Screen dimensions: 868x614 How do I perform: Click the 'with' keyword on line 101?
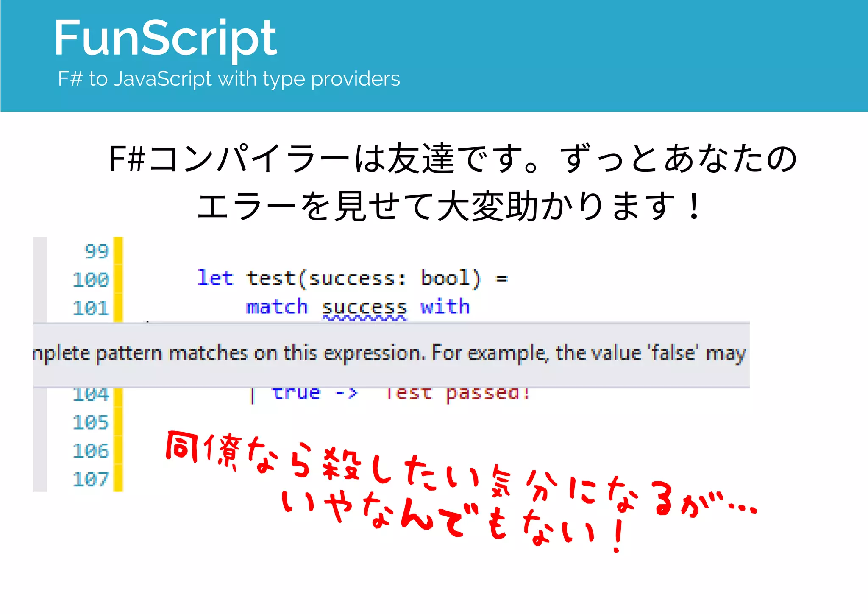[x=445, y=306]
